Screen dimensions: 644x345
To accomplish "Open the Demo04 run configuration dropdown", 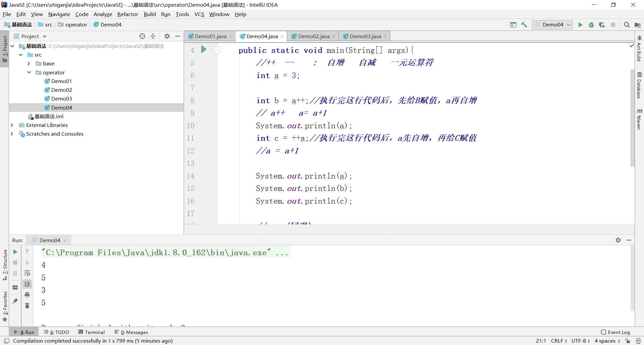I will click(552, 25).
